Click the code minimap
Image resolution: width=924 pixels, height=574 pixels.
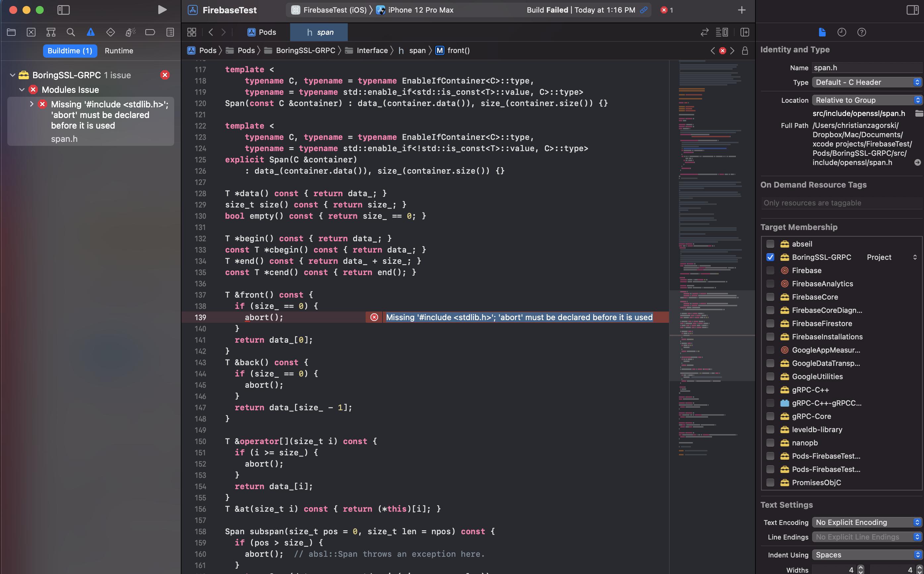click(712, 258)
